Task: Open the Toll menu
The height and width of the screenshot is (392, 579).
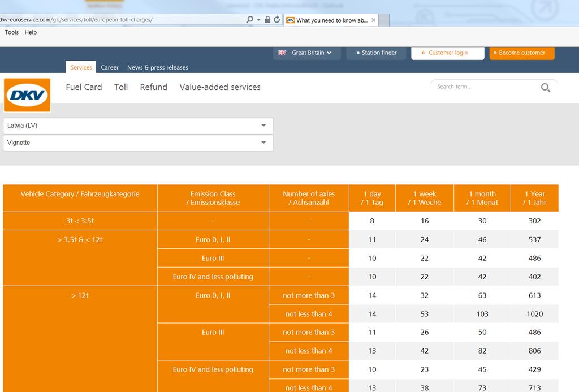Action: click(x=121, y=87)
